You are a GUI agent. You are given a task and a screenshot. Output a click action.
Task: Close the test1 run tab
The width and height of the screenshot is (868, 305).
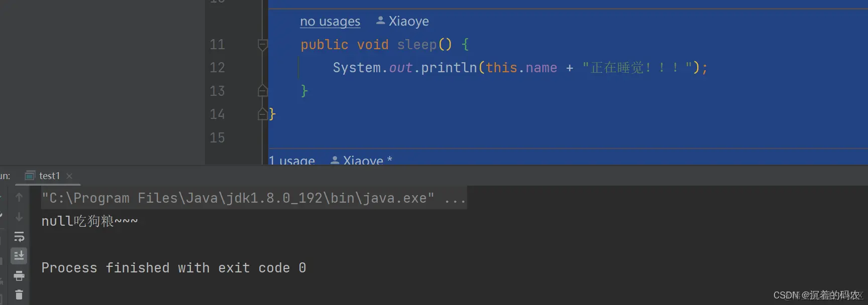pos(69,176)
